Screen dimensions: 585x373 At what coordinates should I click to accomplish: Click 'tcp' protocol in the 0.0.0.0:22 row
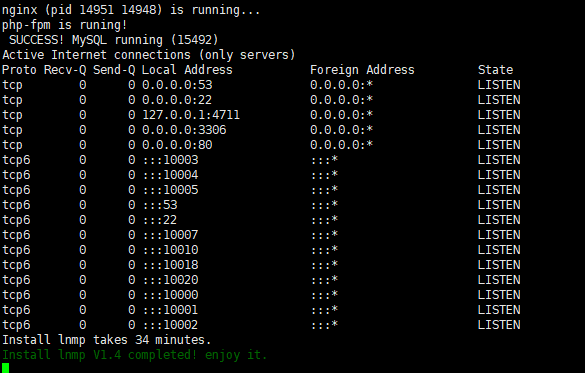tap(12, 100)
